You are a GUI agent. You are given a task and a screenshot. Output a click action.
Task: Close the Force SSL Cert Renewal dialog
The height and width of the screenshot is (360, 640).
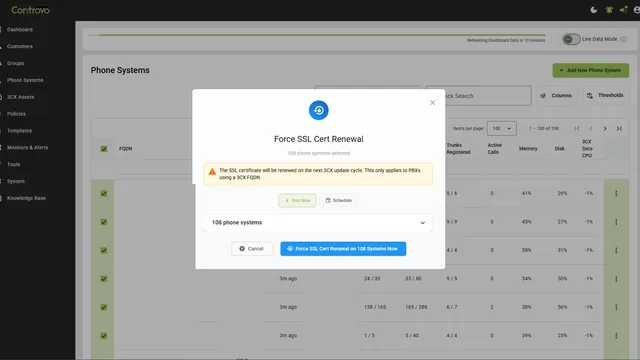[432, 102]
